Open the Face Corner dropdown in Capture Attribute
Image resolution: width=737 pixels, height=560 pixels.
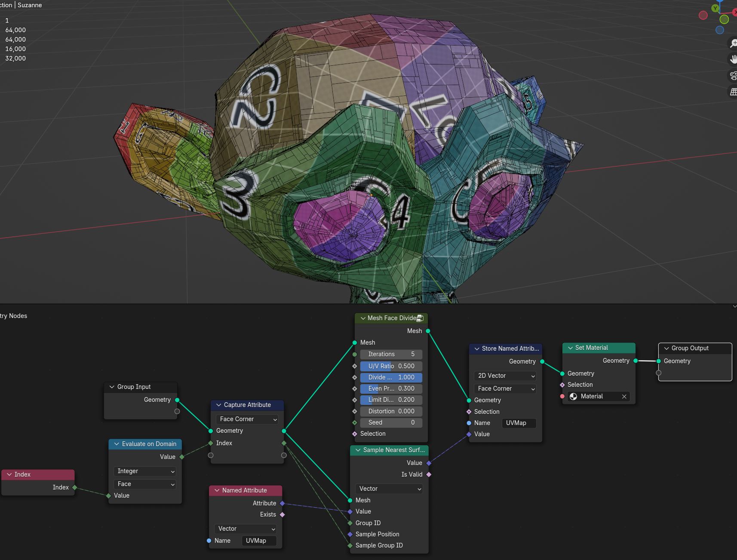pyautogui.click(x=247, y=419)
